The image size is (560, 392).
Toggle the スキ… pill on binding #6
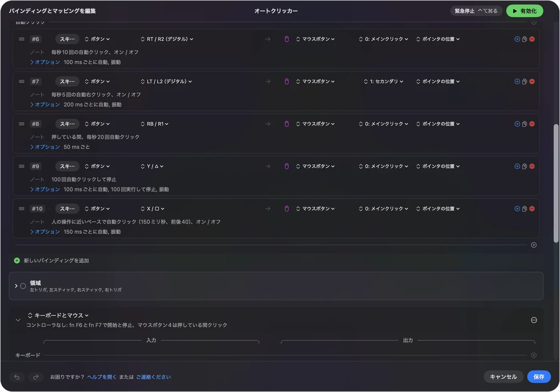coord(67,39)
